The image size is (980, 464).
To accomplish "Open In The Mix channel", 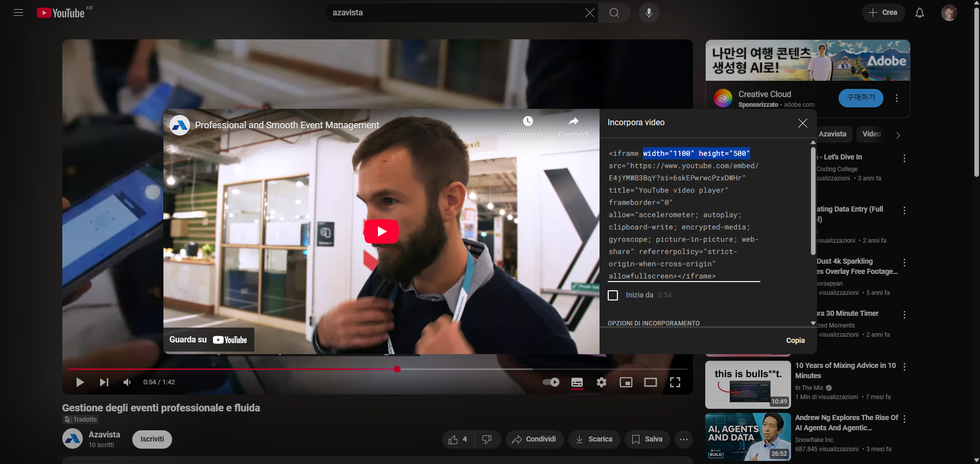I will point(809,388).
